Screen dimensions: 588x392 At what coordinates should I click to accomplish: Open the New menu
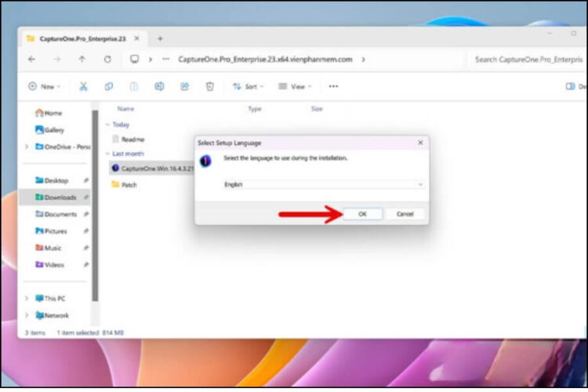point(44,86)
